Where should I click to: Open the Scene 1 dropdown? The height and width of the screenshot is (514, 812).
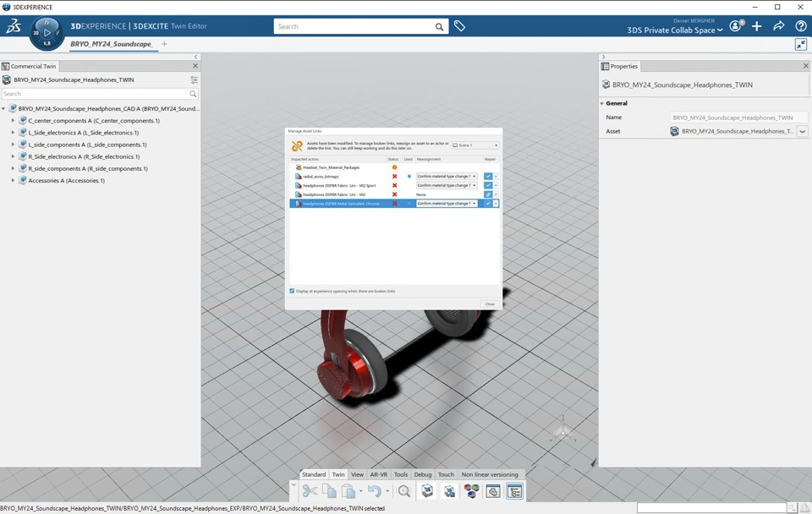(475, 145)
